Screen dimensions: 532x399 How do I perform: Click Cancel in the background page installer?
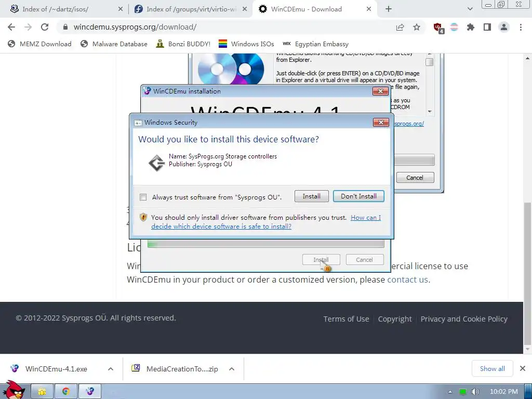(415, 178)
